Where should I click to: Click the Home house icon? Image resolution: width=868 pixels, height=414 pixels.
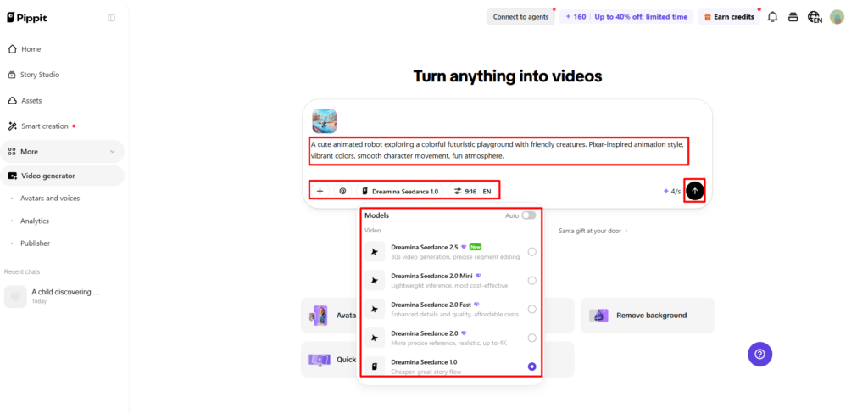pyautogui.click(x=12, y=48)
